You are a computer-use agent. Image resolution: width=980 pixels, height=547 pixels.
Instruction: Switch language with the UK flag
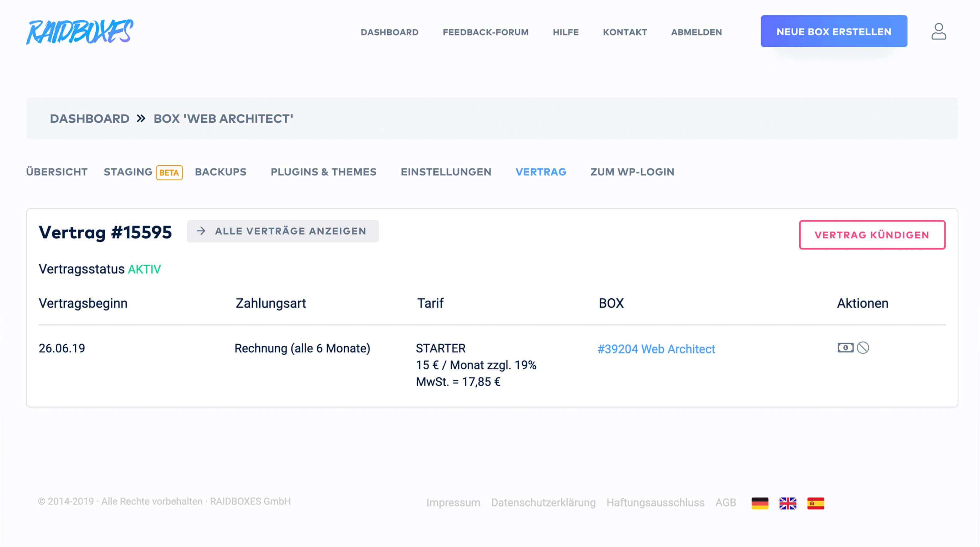(787, 503)
